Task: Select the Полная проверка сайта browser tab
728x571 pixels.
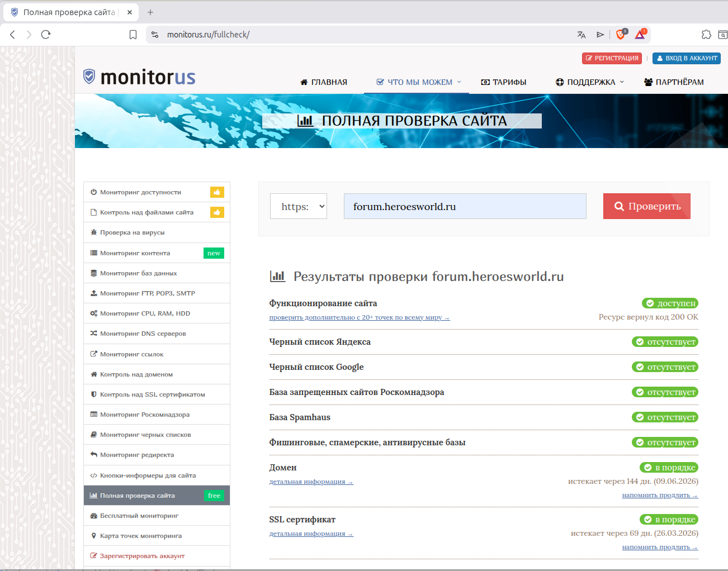Action: 69,12
